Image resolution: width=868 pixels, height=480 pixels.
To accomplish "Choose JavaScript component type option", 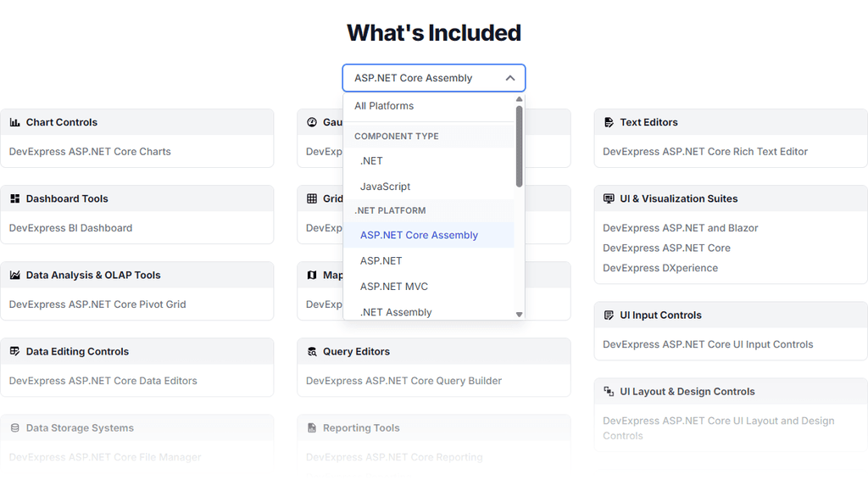I will click(x=428, y=187).
